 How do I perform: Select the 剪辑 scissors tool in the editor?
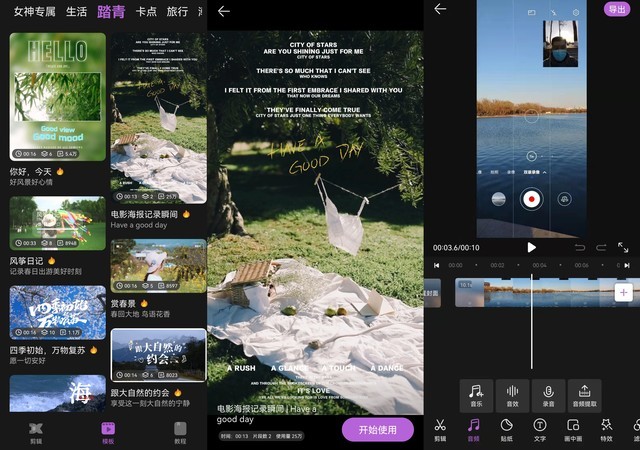tap(440, 429)
